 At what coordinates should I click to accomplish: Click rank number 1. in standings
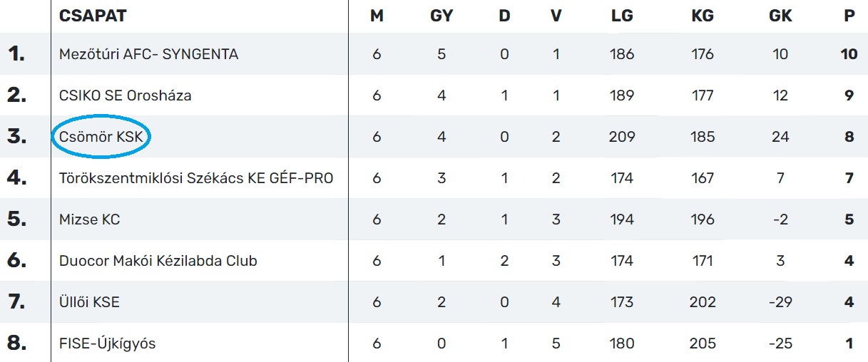tap(16, 54)
